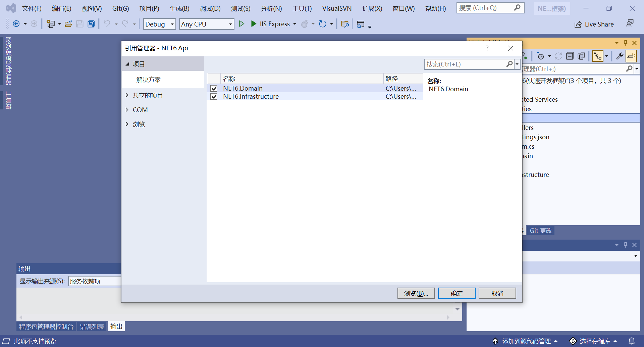Click the Open File folder icon

pos(68,24)
